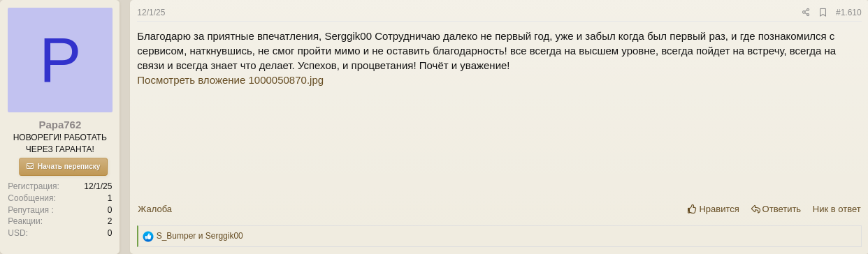The image size is (868, 254).
Task: Click the reply arrow icon by Ответить
Action: pos(755,209)
